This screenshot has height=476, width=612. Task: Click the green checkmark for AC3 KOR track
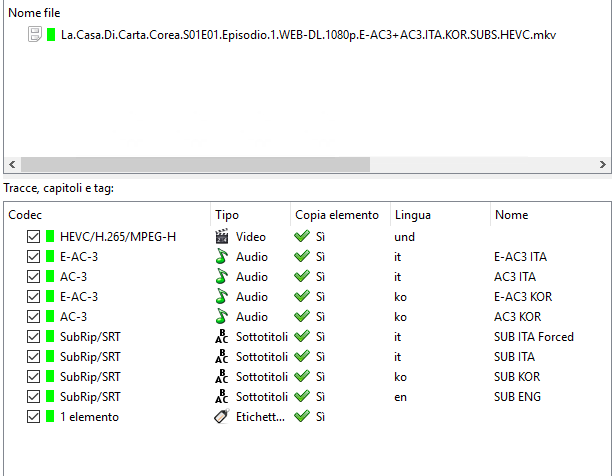[302, 316]
